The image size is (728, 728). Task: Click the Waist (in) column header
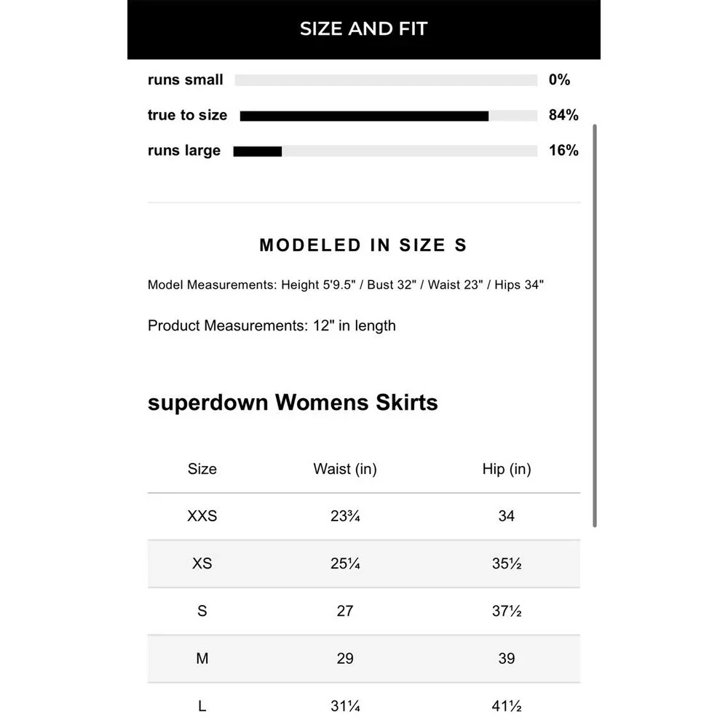tap(345, 469)
